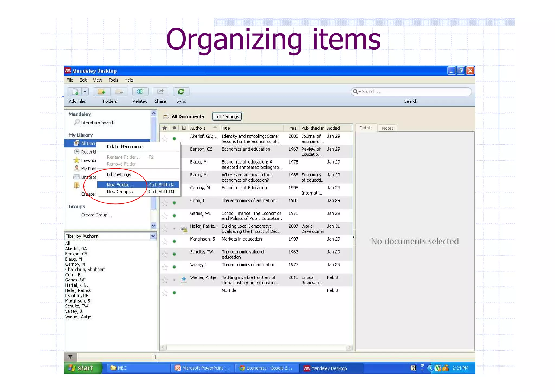Toggle read status dot for Akerlof row
Viewport: 555px width, 392px height.
click(x=174, y=139)
